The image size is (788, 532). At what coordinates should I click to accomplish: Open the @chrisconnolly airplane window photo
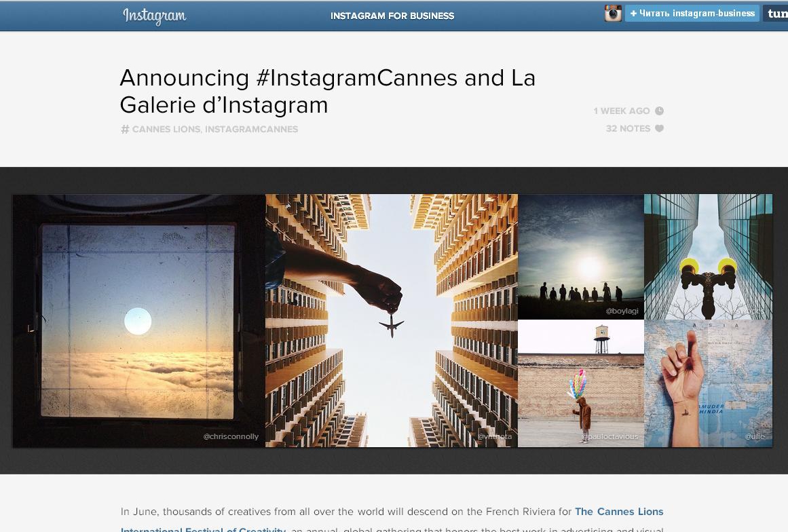138,320
